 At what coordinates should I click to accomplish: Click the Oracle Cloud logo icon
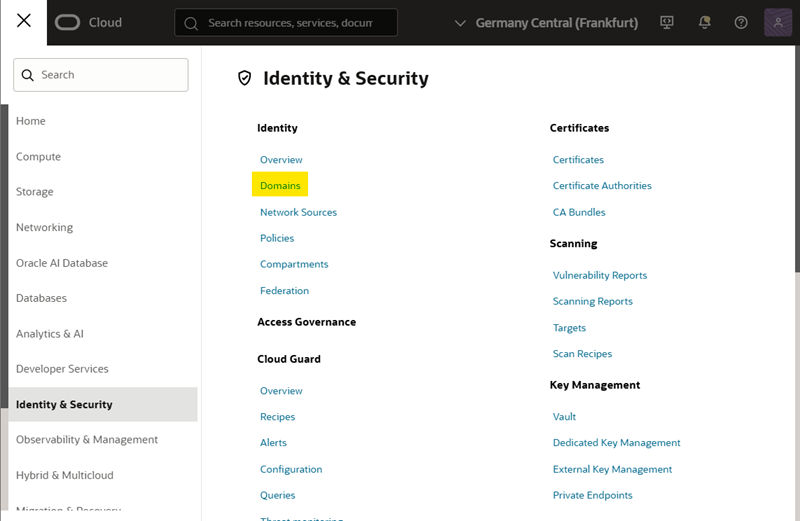[67, 22]
